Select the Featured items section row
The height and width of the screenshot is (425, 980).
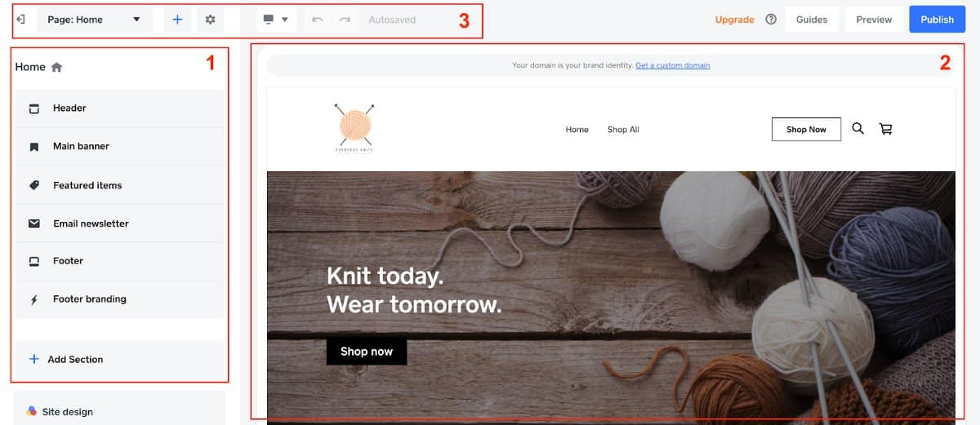[x=118, y=185]
